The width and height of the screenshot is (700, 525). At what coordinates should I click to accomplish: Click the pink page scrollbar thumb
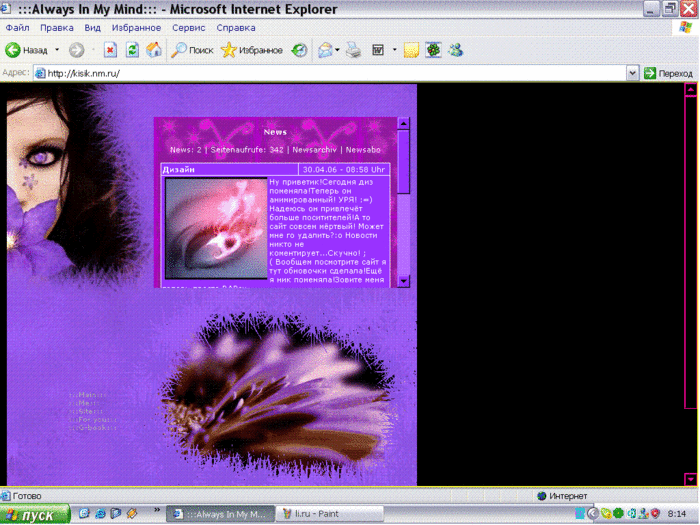[x=691, y=252]
